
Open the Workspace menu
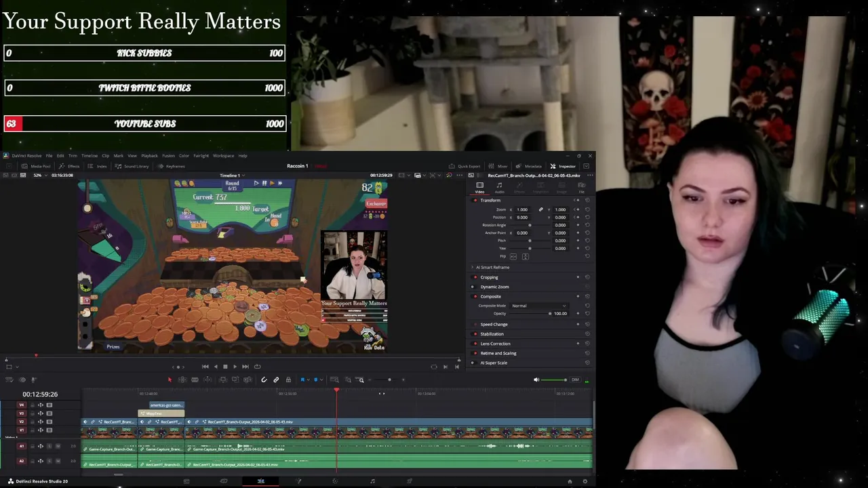(x=223, y=155)
